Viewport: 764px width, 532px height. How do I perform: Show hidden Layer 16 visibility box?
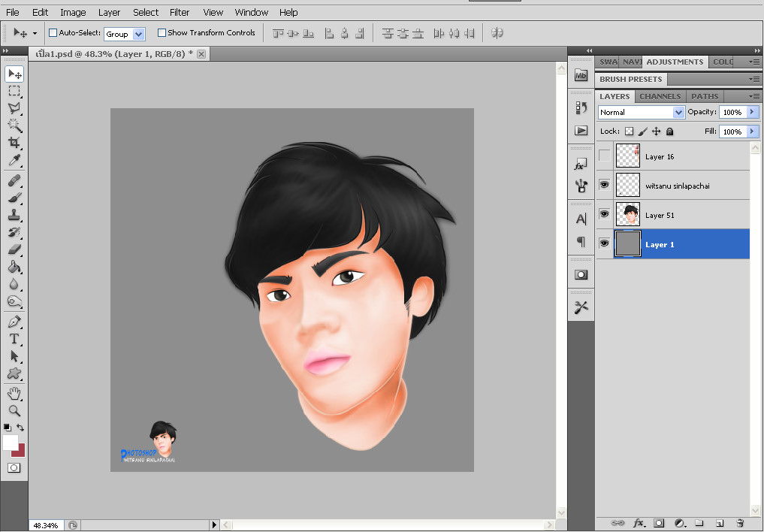[x=605, y=156]
